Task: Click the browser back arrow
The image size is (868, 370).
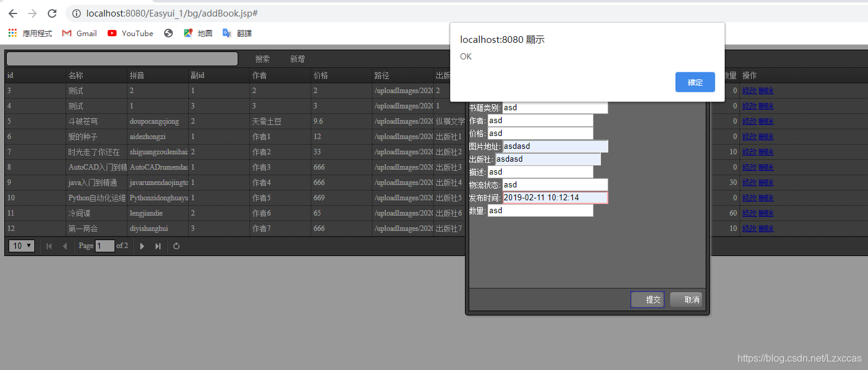Action: pos(13,13)
